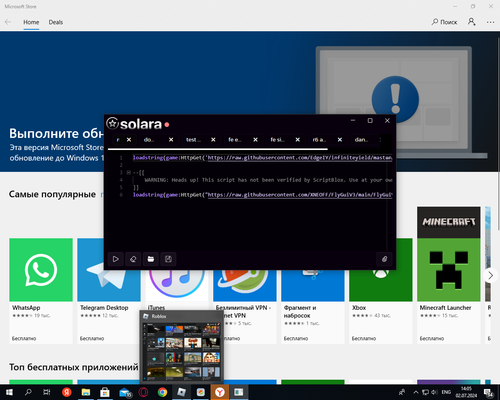500x400 pixels.
Task: Close the 'fe si..' script tab in Solara
Action: 298,140
